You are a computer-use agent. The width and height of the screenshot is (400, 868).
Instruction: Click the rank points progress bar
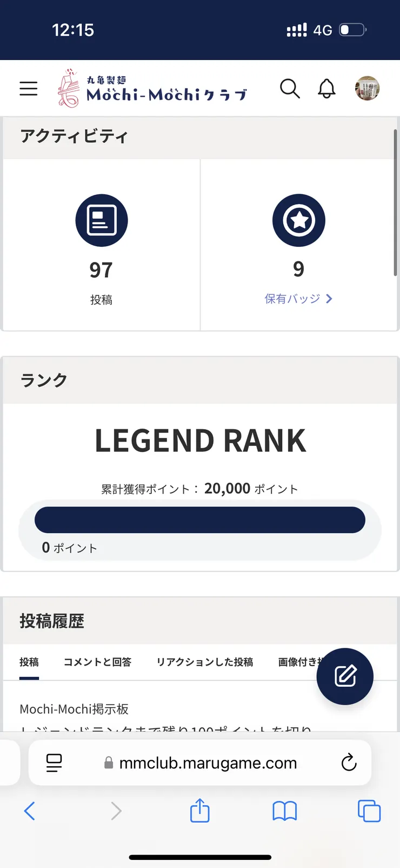pyautogui.click(x=200, y=520)
